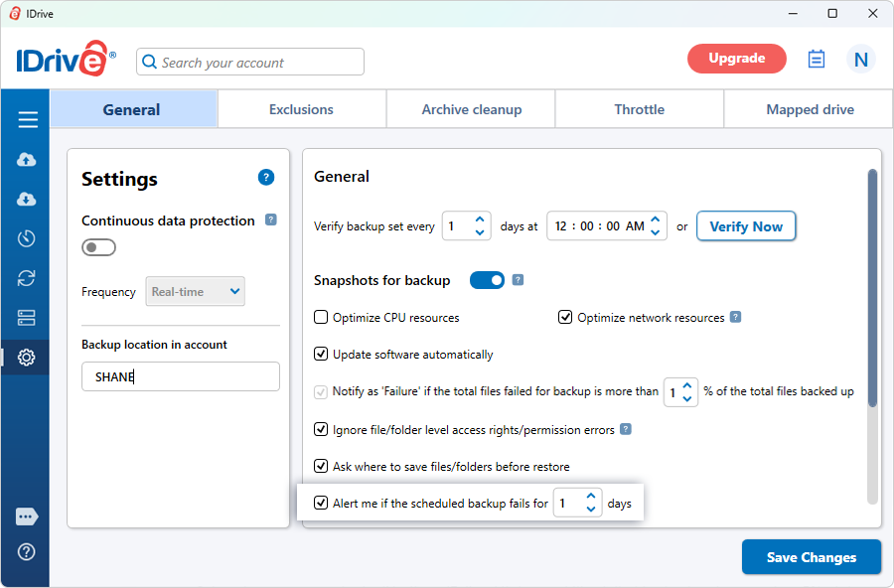Screen dimensions: 894x588
Task: Turn off Snapshots for backup toggle
Action: point(487,280)
